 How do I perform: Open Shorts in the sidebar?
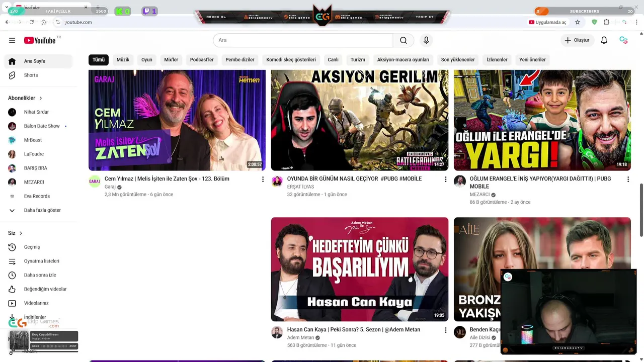pos(39,75)
